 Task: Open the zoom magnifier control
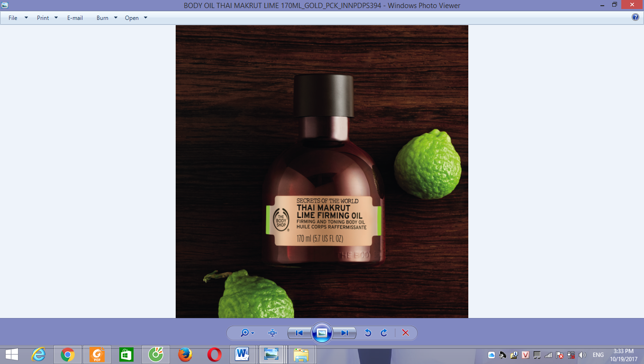247,333
